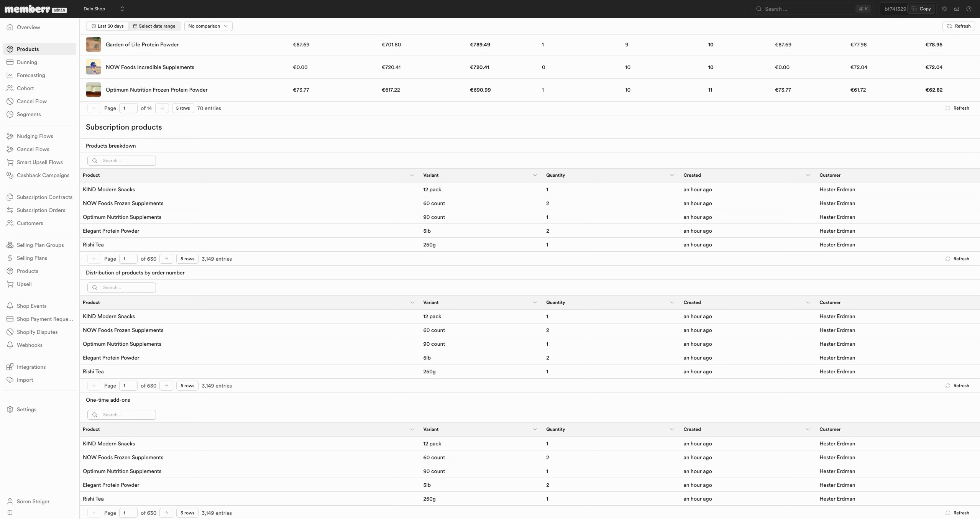Switch to Select date range option

pyautogui.click(x=154, y=26)
